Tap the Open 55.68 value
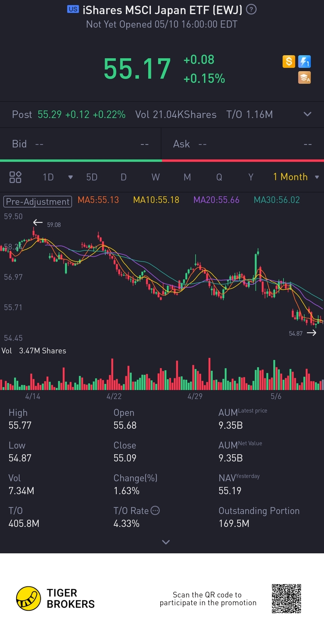This screenshot has width=324, height=644. coord(125,425)
